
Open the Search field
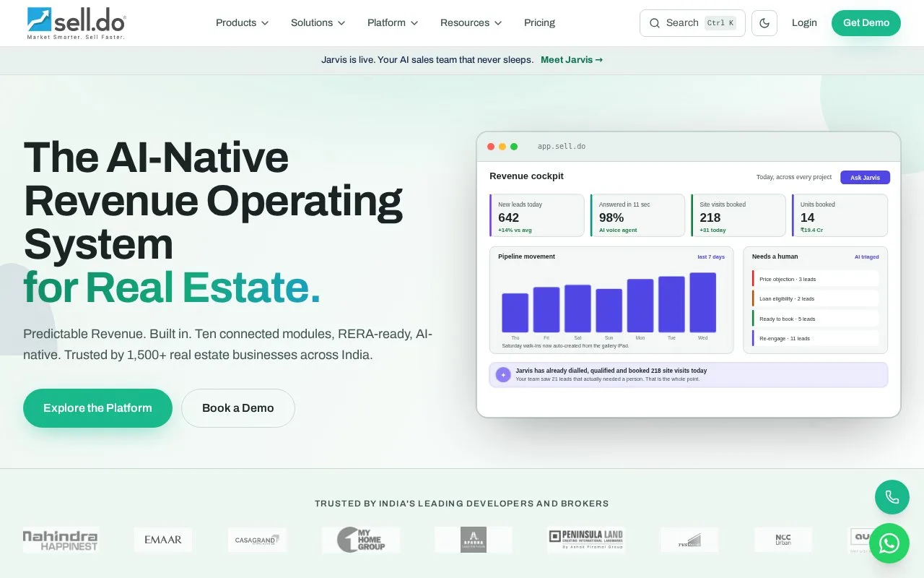692,23
